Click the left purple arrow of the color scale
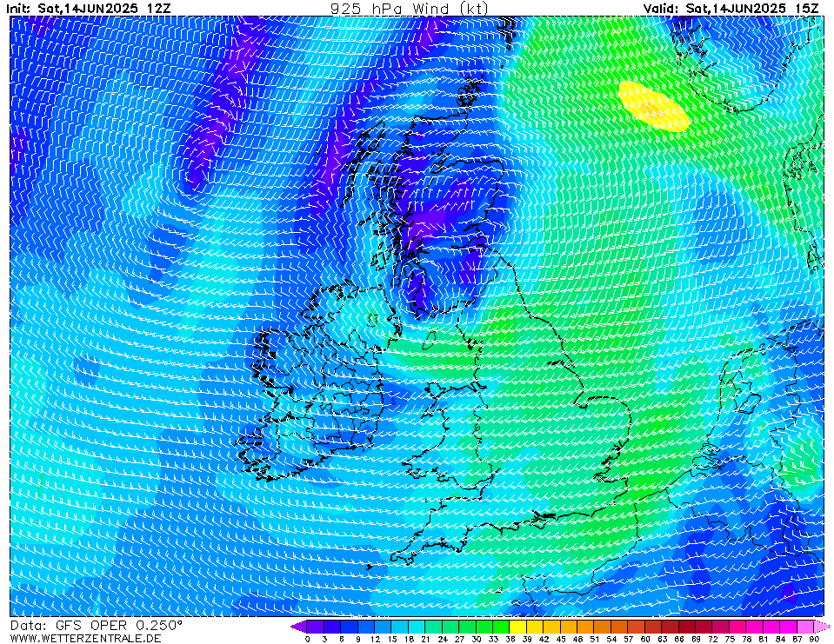This screenshot has width=834, height=644. [x=298, y=627]
